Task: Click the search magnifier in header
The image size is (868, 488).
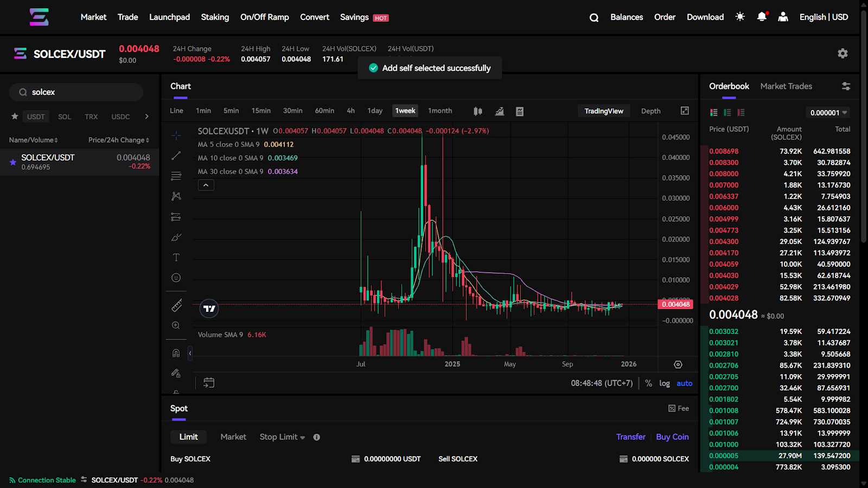Action: click(594, 17)
